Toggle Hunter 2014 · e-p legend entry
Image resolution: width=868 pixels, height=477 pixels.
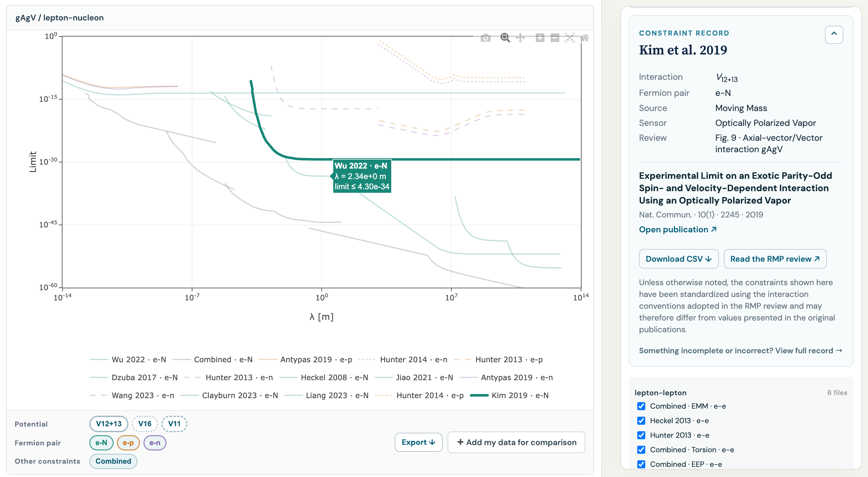[419, 395]
